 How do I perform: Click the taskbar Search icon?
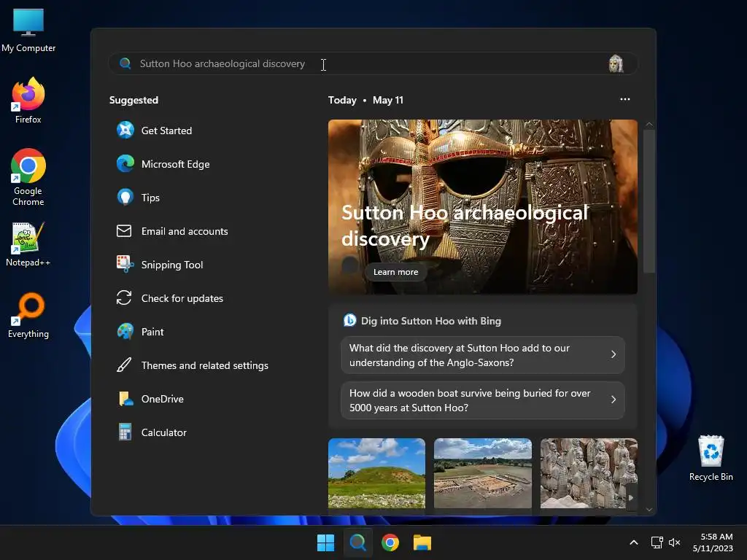357,542
